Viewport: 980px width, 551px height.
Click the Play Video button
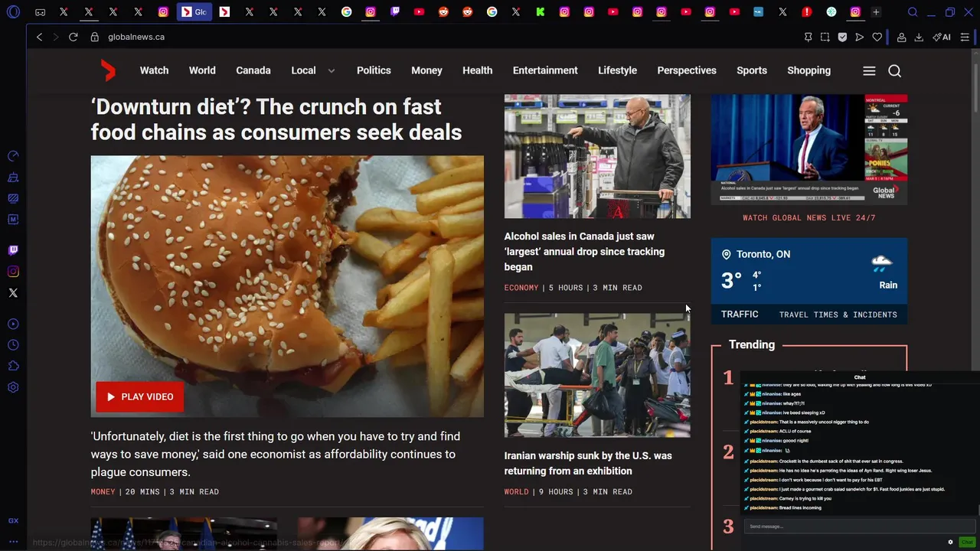coord(140,396)
